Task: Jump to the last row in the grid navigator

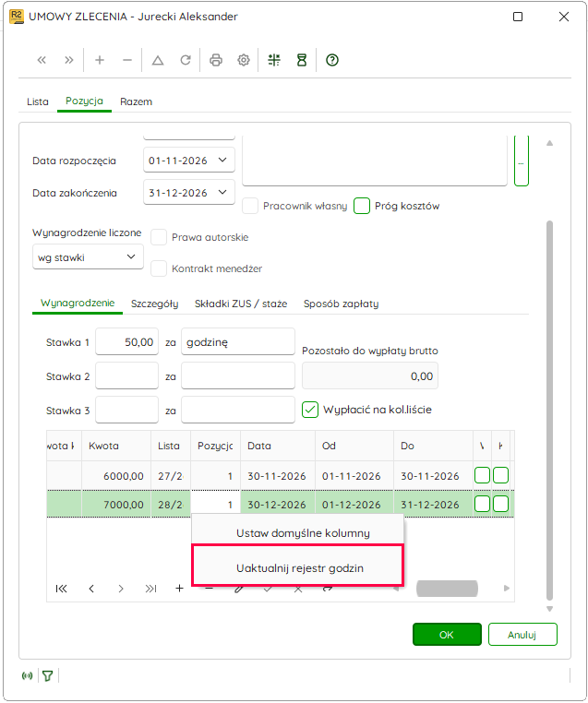Action: click(x=150, y=589)
